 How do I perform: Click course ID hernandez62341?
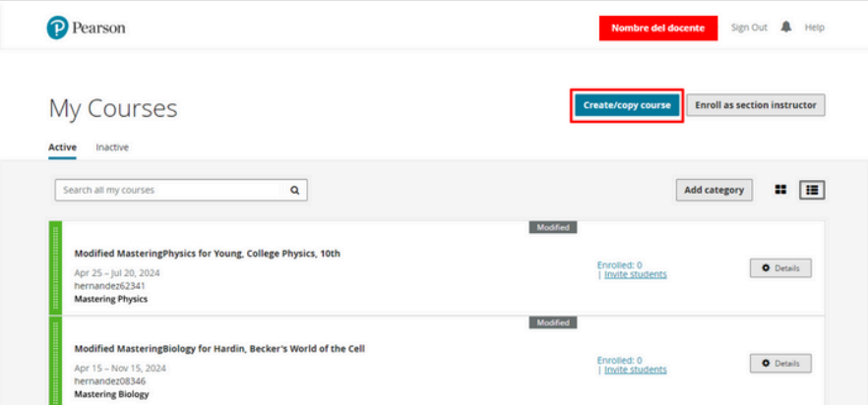pos(110,286)
